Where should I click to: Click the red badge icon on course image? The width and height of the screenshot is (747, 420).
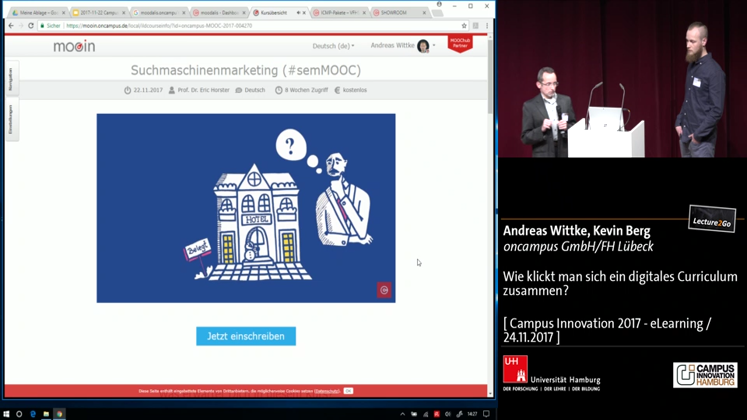click(x=384, y=290)
